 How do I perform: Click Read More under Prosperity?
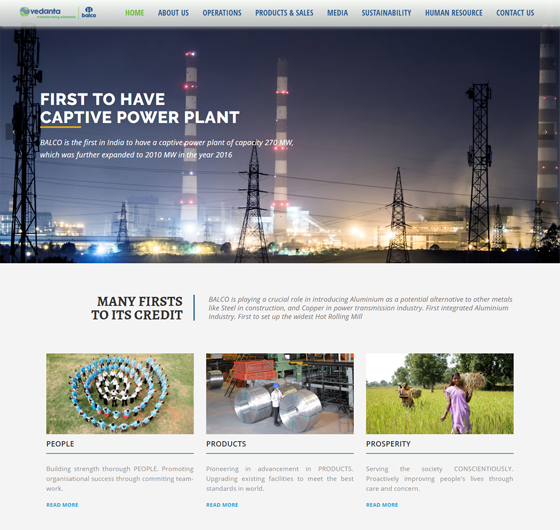coord(382,505)
